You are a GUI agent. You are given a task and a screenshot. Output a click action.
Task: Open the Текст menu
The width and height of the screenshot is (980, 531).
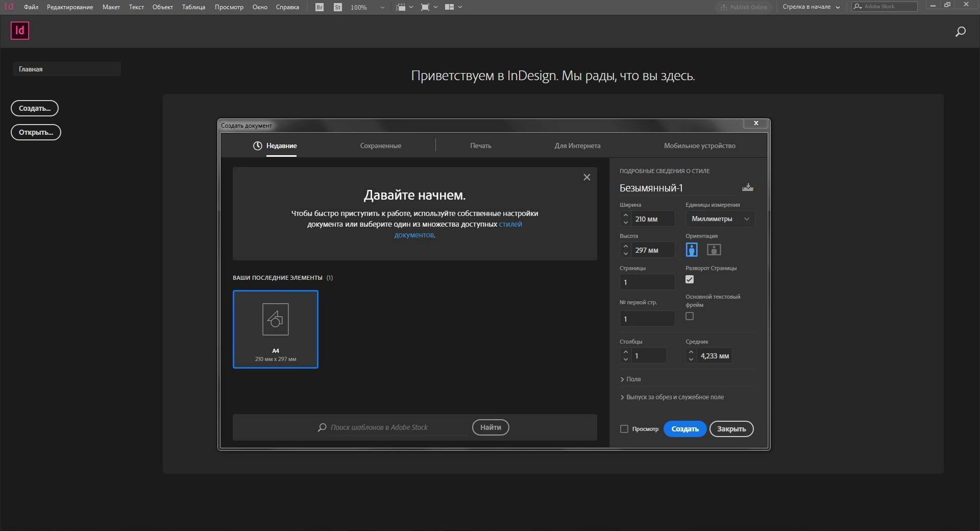[136, 7]
